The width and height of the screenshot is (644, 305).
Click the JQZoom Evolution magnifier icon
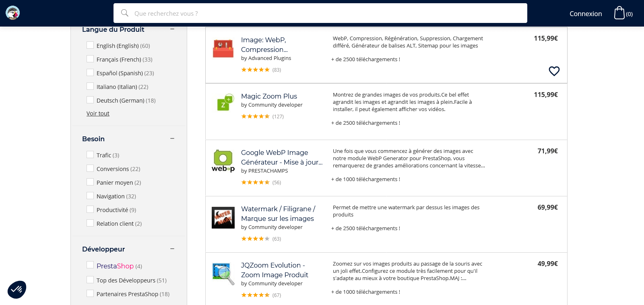223,274
